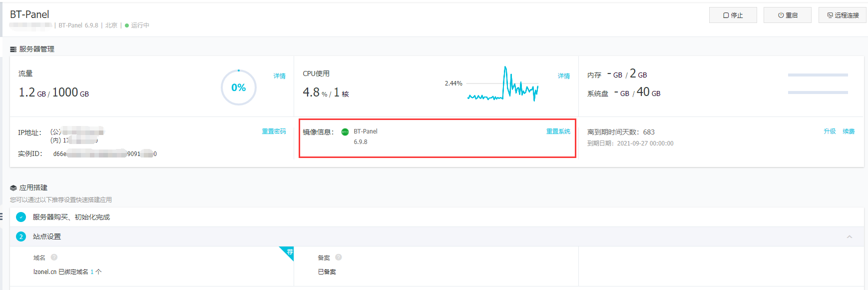Restart the server using 重启
This screenshot has width=868, height=290.
(x=788, y=15)
